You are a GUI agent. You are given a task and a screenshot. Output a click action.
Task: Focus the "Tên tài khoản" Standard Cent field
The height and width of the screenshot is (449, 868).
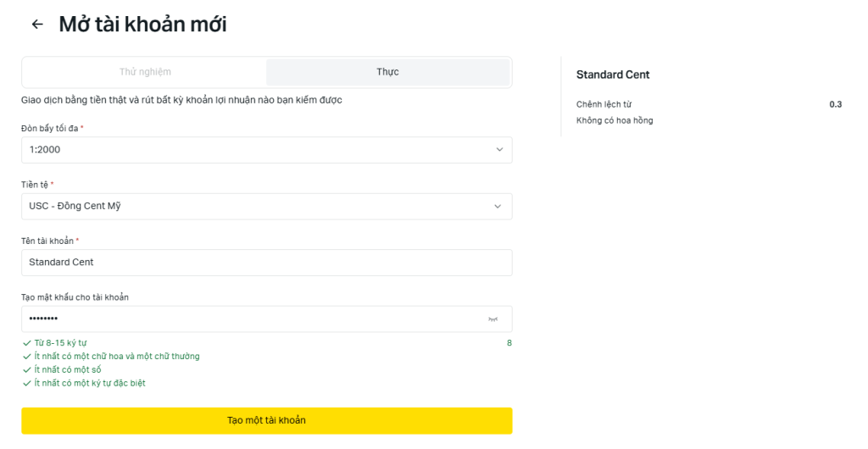[266, 263]
